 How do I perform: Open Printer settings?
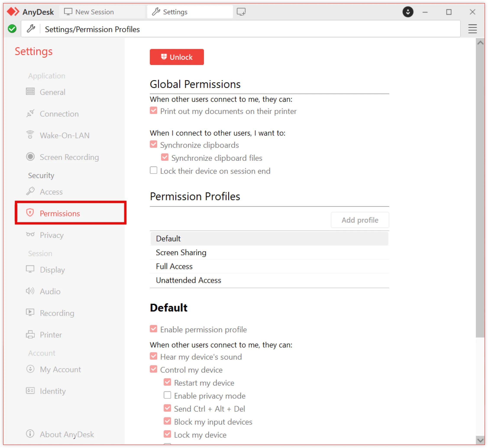[x=50, y=334]
